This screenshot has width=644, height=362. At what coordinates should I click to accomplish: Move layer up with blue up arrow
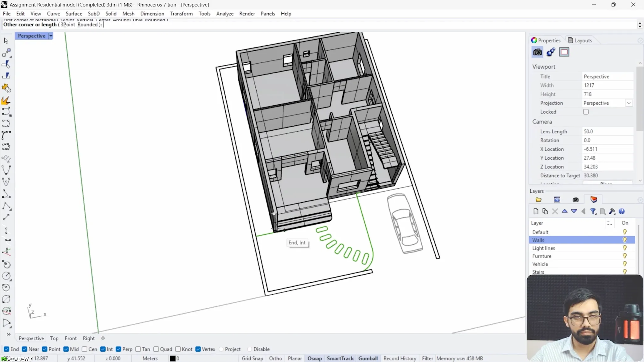pos(564,211)
